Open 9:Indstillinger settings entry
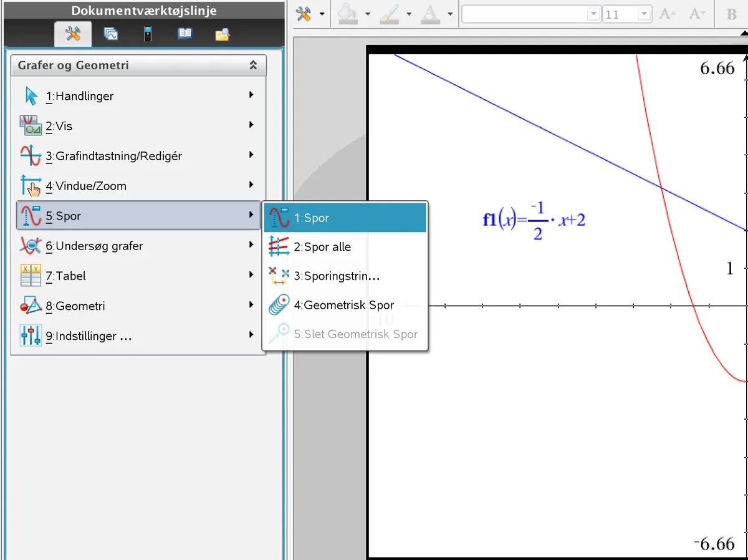The image size is (748, 560). [138, 336]
